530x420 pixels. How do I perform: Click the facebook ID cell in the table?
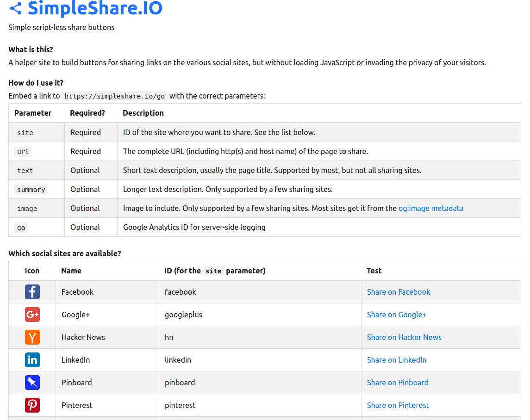pos(181,292)
